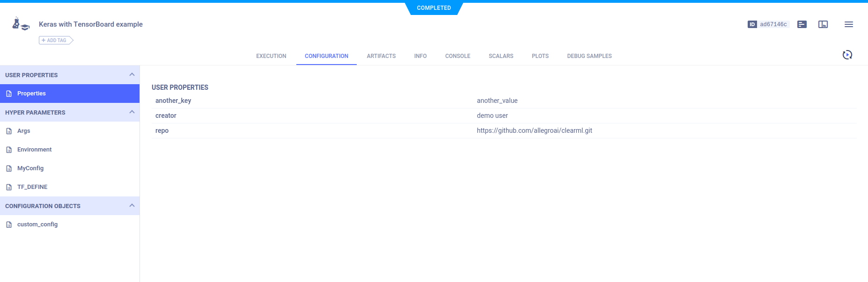The image size is (868, 282).
Task: Select the TF_DEFINE item in sidebar
Action: pyautogui.click(x=32, y=187)
